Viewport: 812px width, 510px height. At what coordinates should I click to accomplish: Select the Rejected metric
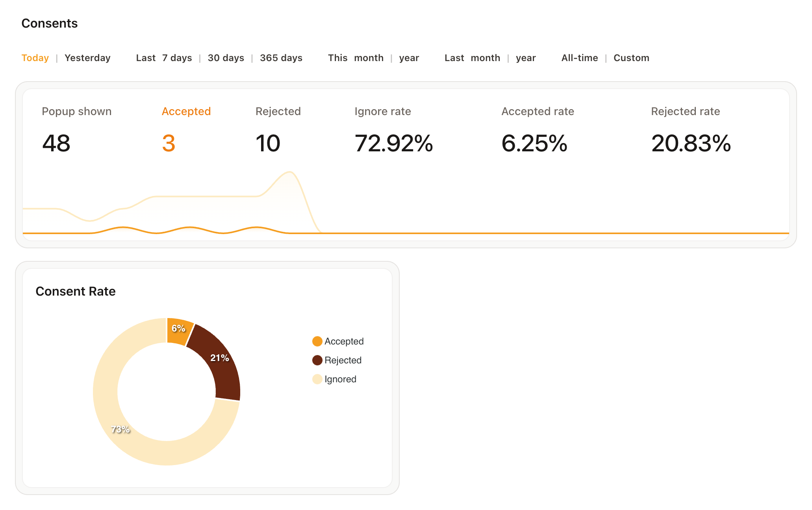tap(278, 112)
